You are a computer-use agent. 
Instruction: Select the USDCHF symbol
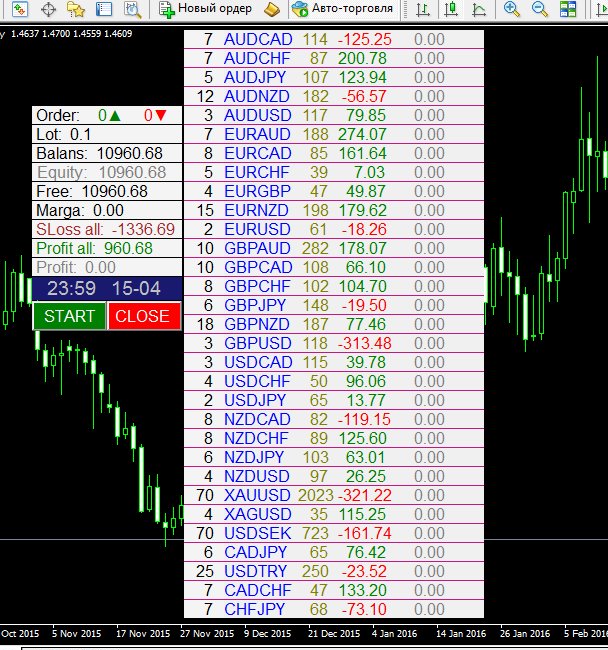pyautogui.click(x=257, y=382)
